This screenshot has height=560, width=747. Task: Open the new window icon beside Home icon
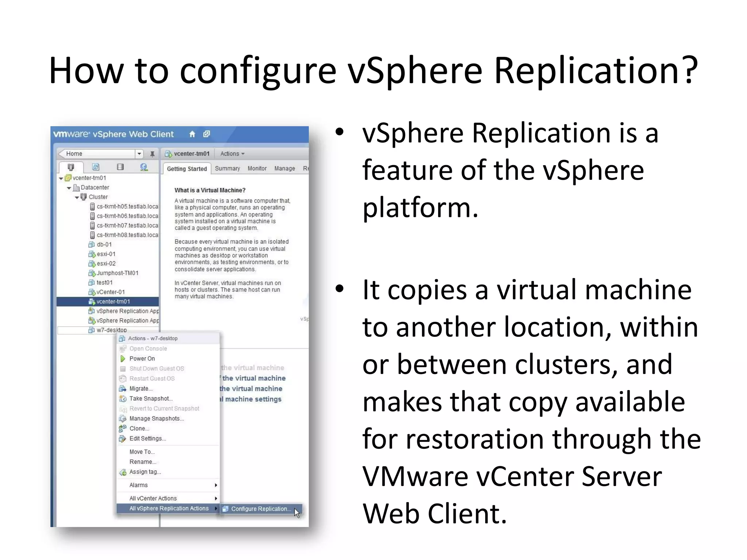click(206, 134)
